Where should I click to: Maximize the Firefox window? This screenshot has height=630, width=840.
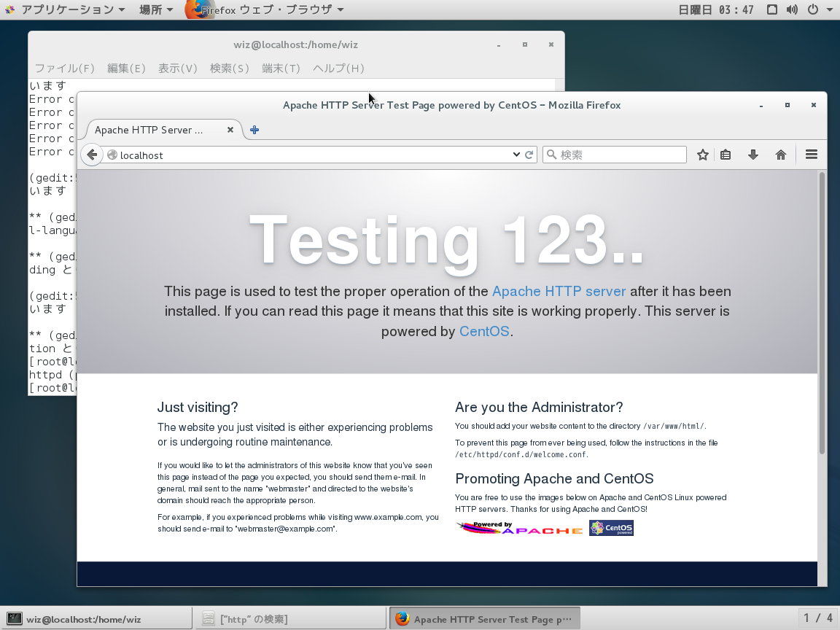coord(787,105)
